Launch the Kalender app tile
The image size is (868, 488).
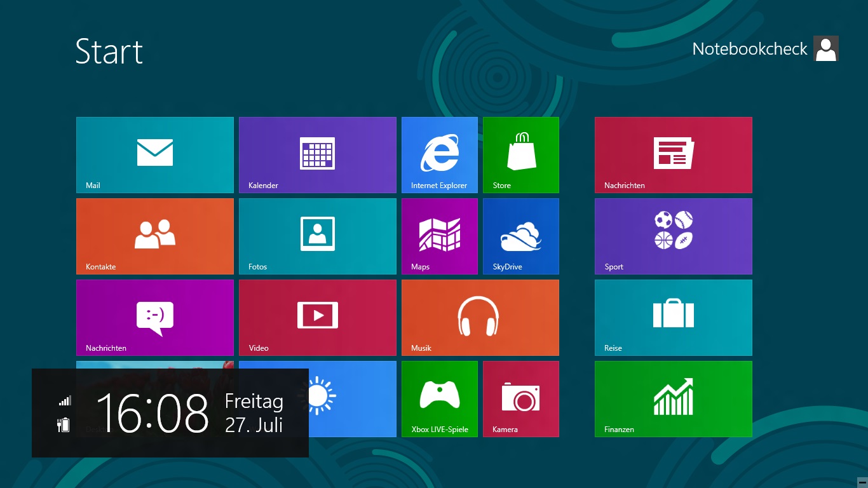318,155
